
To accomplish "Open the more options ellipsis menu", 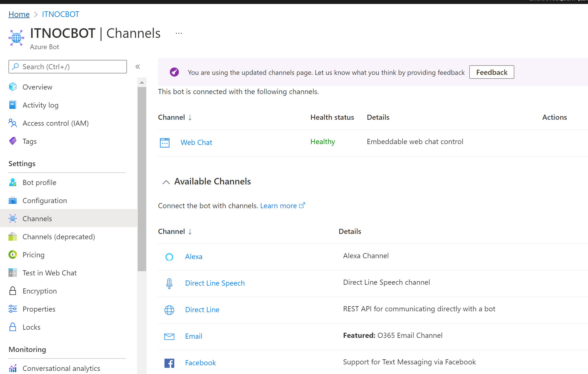I will coord(179,33).
